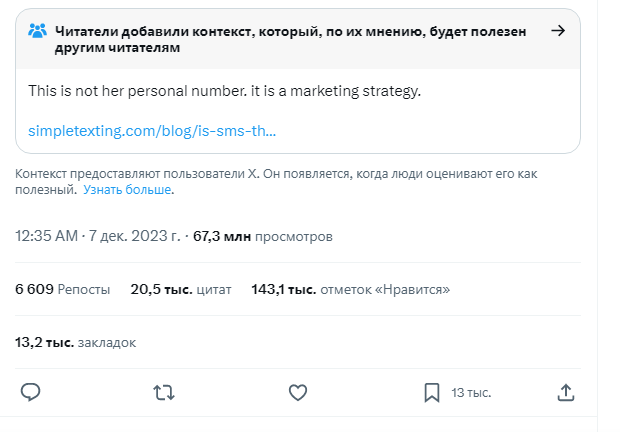This screenshot has height=432, width=620.
Task: Open the "12:35 AM · 7 дек. 2023 г." timestamp
Action: [98, 237]
